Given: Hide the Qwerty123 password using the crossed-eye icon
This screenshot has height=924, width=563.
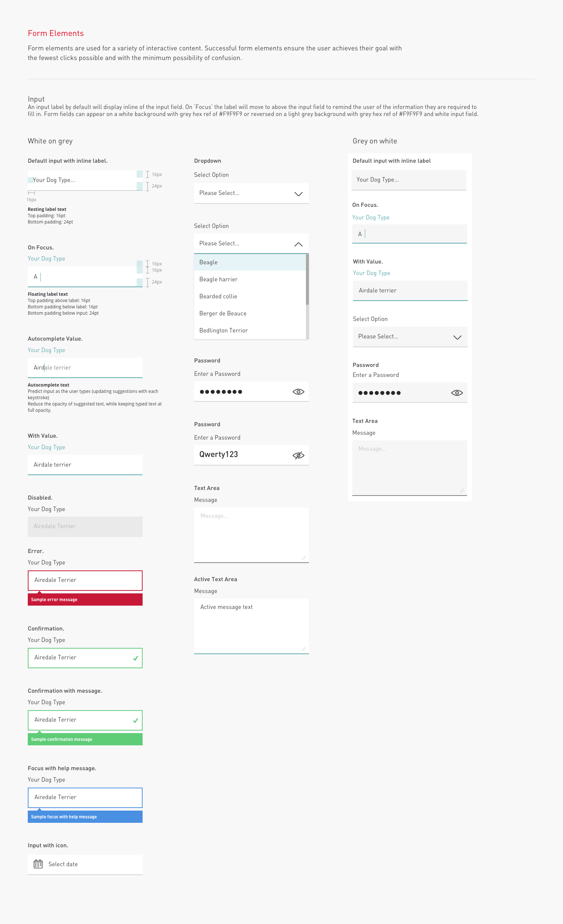Looking at the screenshot, I should coord(298,455).
